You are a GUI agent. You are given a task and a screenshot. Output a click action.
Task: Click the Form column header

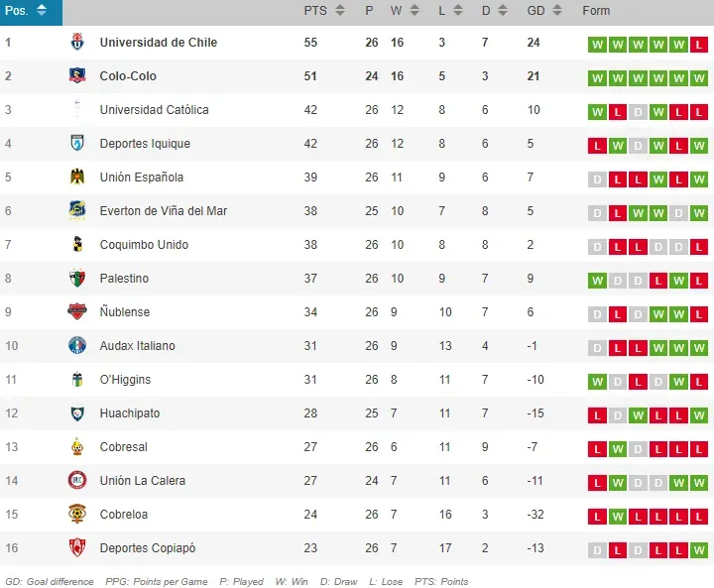pos(596,11)
